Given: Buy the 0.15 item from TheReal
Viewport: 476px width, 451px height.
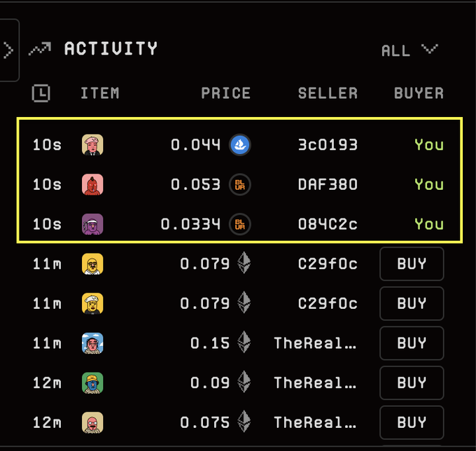Looking at the screenshot, I should tap(412, 343).
